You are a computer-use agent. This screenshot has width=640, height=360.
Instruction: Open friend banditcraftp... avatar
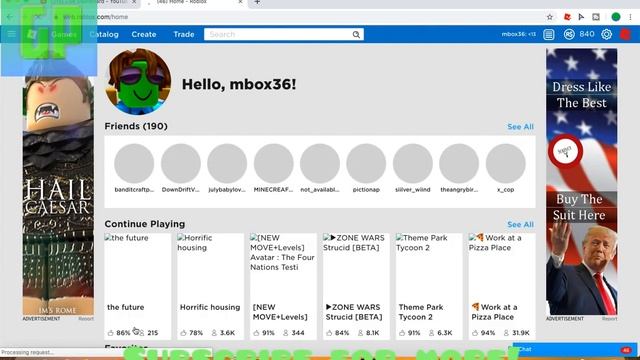pos(134,163)
